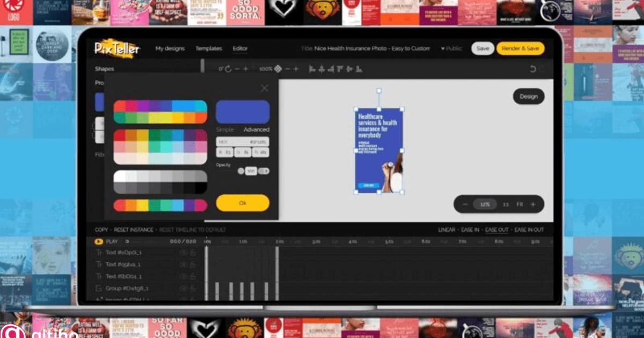Select the Group #Dwtg8_1 layer
The height and width of the screenshot is (338, 644).
pos(127,288)
